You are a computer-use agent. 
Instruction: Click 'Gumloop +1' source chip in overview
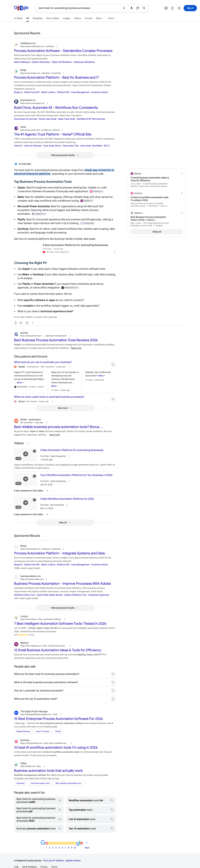(x=96, y=191)
